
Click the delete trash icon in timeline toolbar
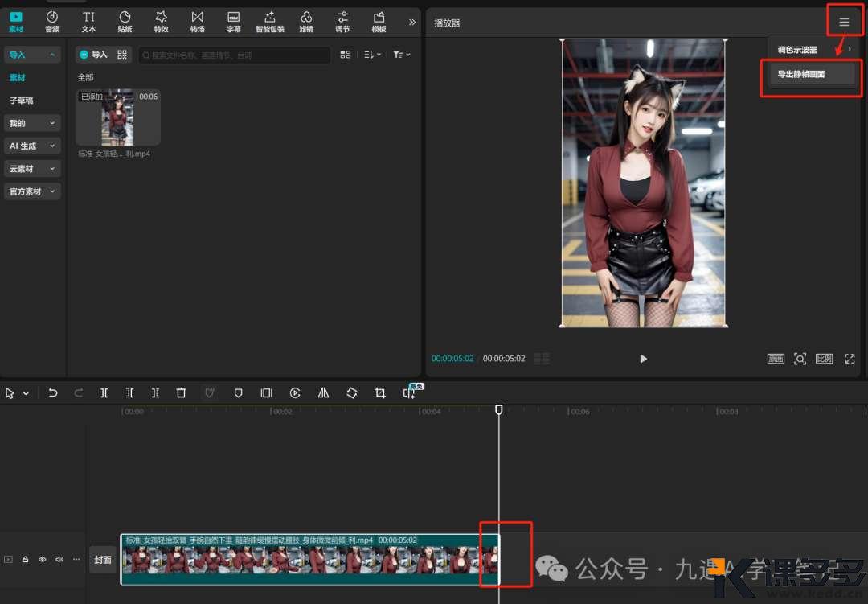pos(181,392)
